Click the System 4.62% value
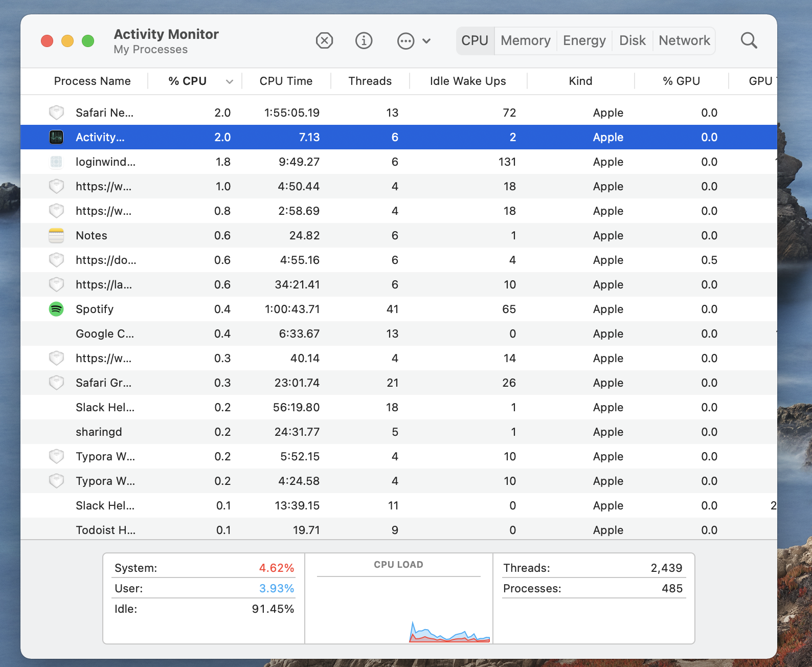The image size is (812, 667). (x=277, y=568)
